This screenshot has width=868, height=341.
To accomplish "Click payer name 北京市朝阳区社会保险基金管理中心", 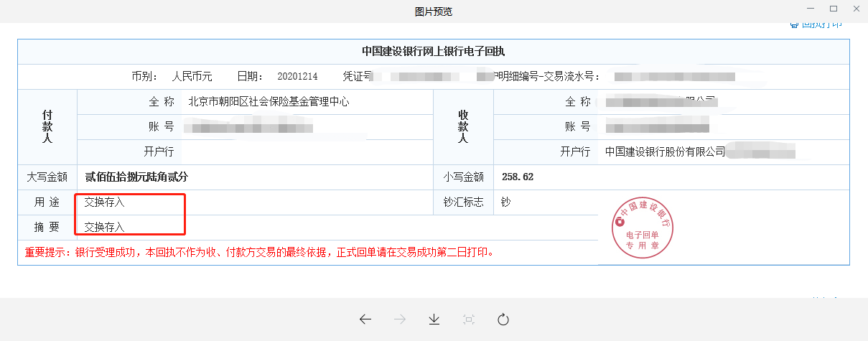I will tap(269, 102).
